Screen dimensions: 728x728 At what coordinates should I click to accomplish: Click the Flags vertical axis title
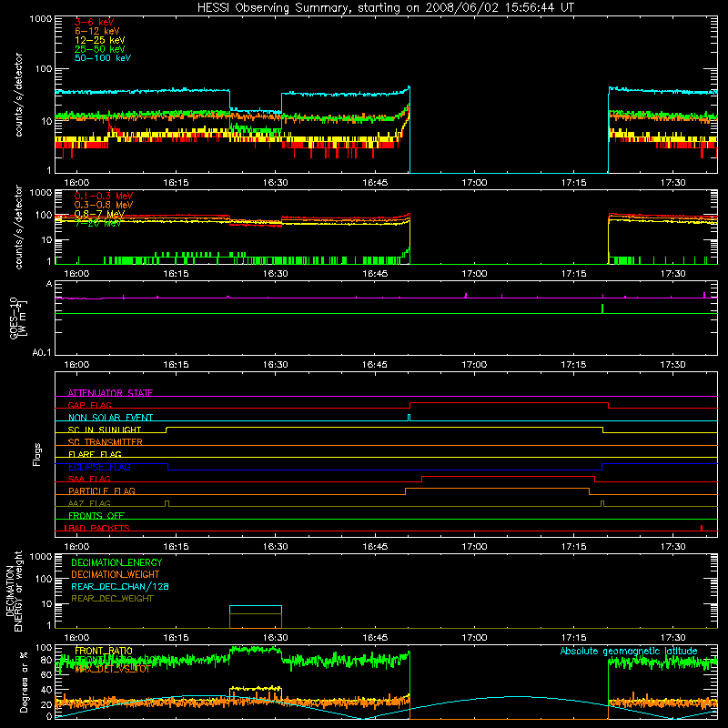coord(37,454)
